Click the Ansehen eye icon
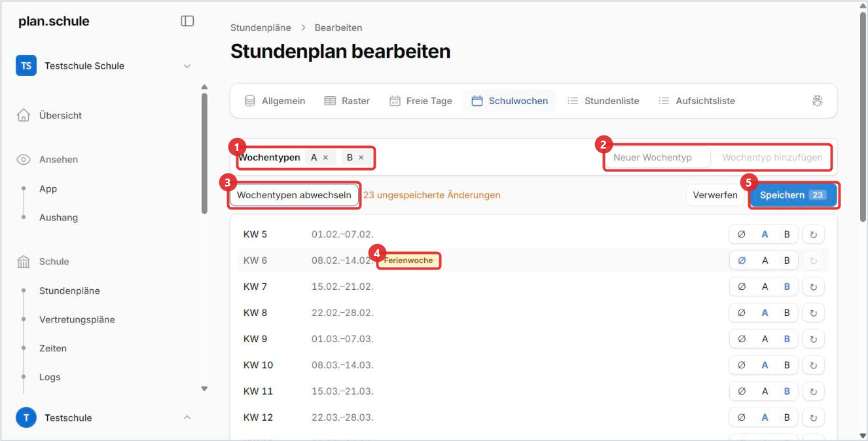Image resolution: width=868 pixels, height=441 pixels. (x=24, y=160)
